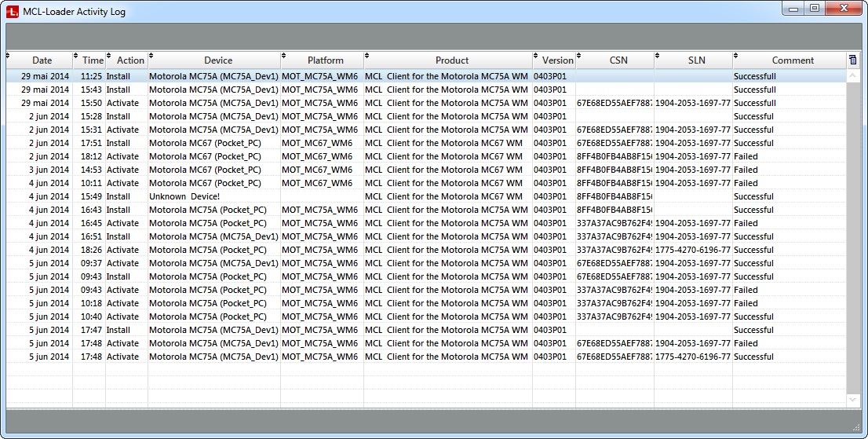
Task: Click CSN 67E68ED55AEF788 in the 15:50 row
Action: tap(615, 103)
